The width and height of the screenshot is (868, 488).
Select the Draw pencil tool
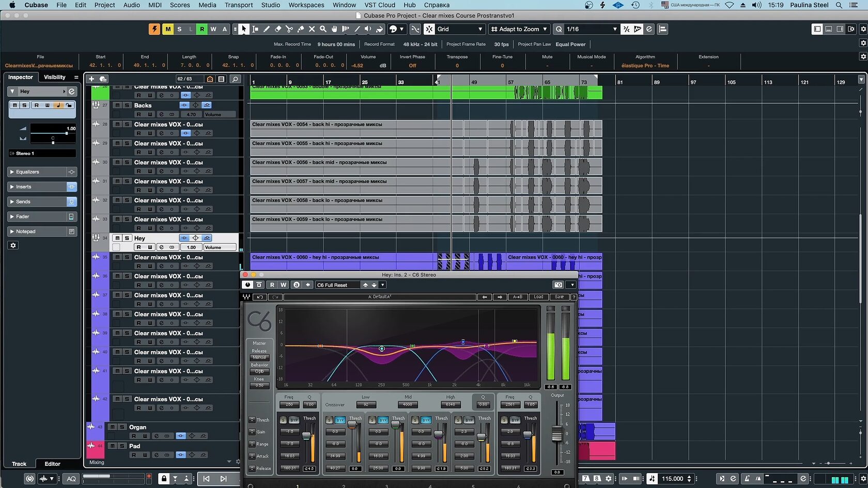click(x=267, y=29)
